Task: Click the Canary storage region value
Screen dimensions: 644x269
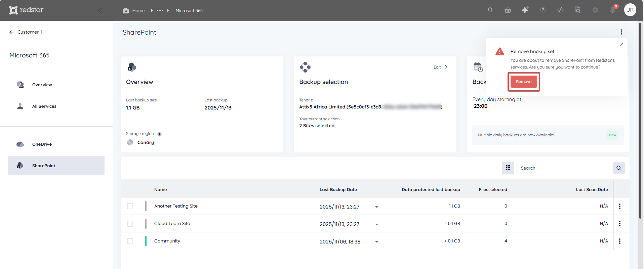Action: pyautogui.click(x=146, y=142)
